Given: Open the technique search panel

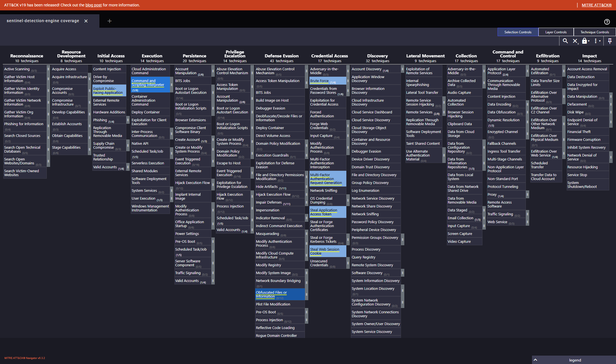Looking at the screenshot, I should click(x=565, y=41).
